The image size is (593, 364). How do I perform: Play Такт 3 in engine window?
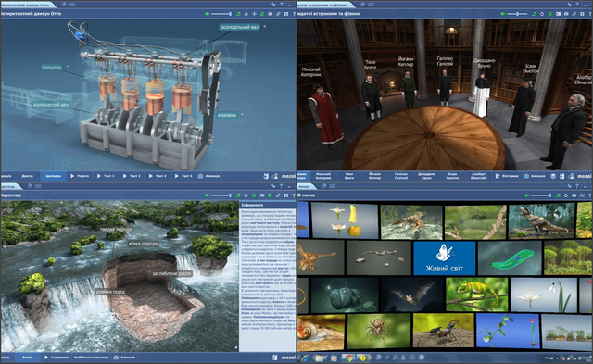pos(158,176)
